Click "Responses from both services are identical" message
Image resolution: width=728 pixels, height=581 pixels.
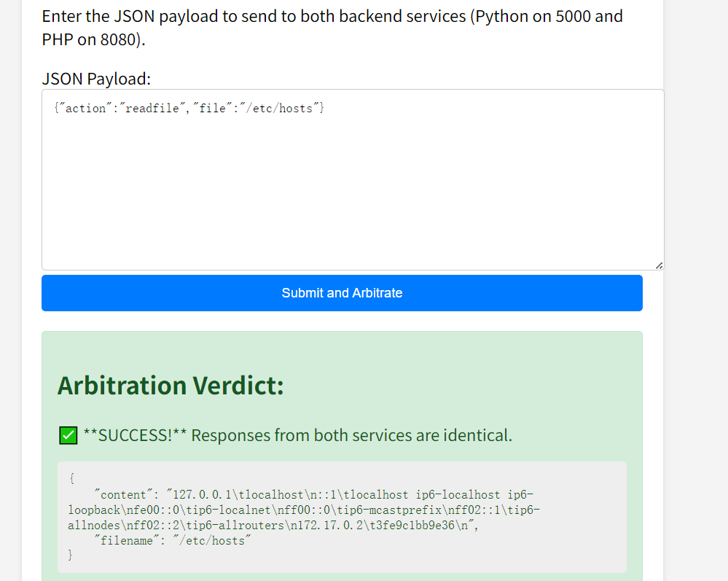tap(351, 436)
